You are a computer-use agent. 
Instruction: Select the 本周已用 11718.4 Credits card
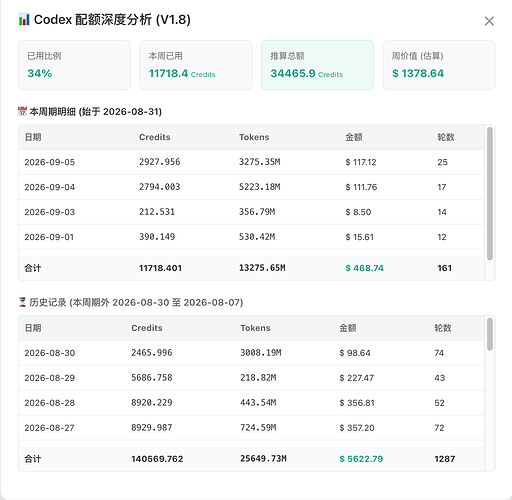pyautogui.click(x=196, y=65)
